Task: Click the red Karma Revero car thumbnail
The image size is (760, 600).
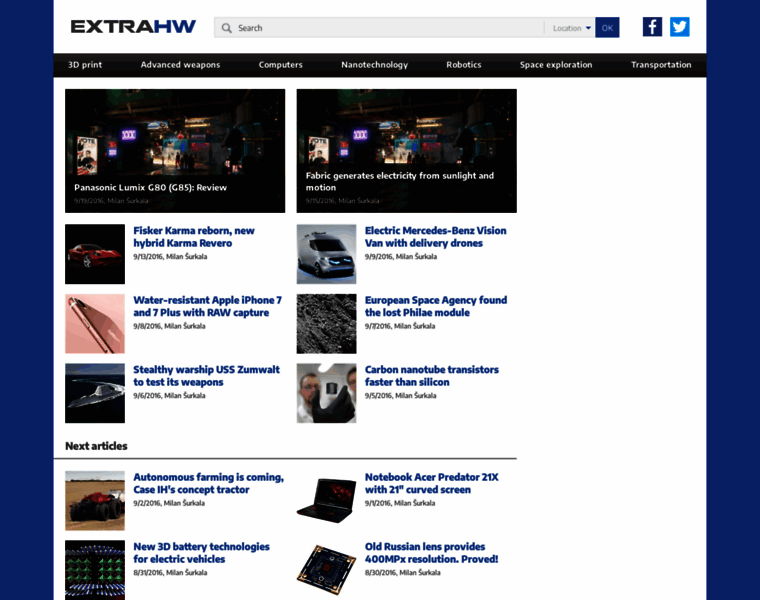Action: click(95, 254)
